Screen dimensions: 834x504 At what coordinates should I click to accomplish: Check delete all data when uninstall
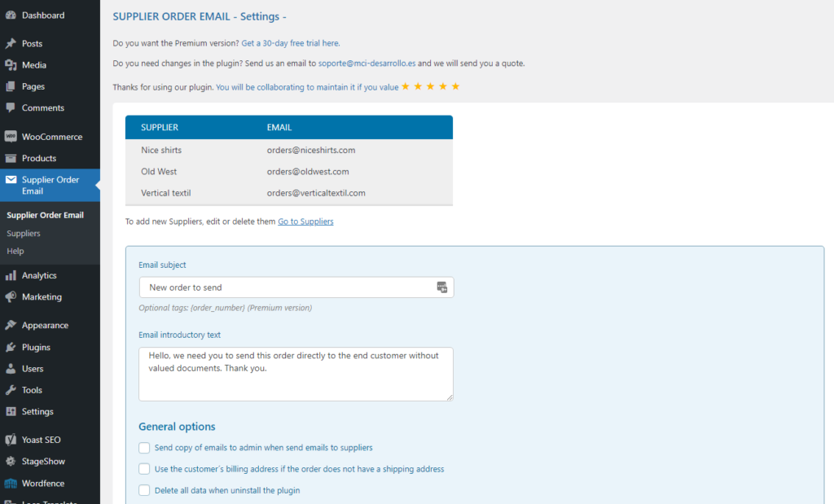click(x=144, y=490)
